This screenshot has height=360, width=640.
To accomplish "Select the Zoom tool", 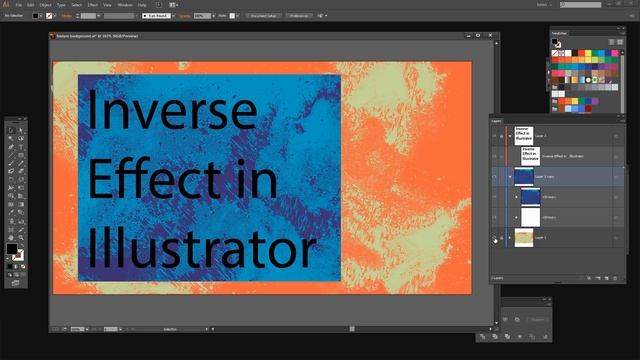I will click(x=21, y=238).
